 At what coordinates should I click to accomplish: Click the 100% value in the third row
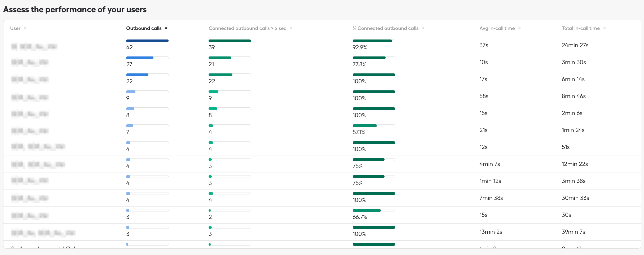(x=359, y=81)
